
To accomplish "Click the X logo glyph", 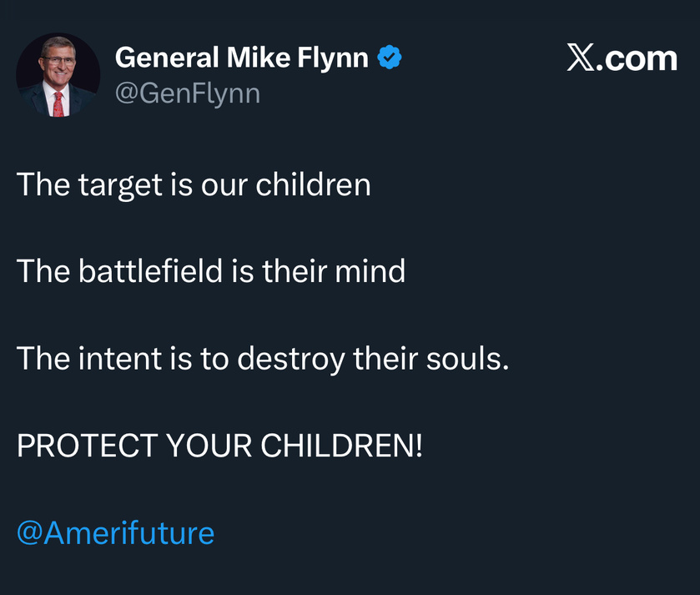I will pyautogui.click(x=580, y=58).
